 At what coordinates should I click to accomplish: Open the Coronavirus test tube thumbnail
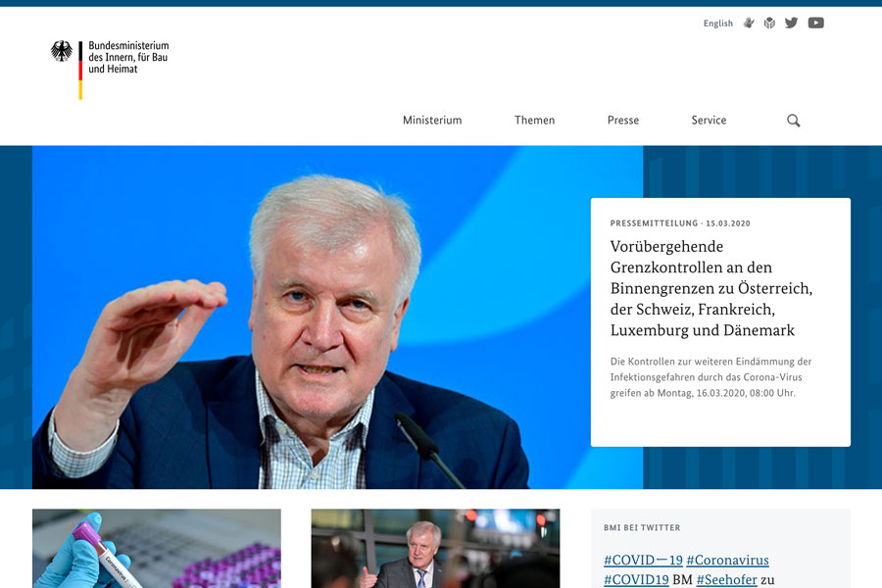(157, 549)
